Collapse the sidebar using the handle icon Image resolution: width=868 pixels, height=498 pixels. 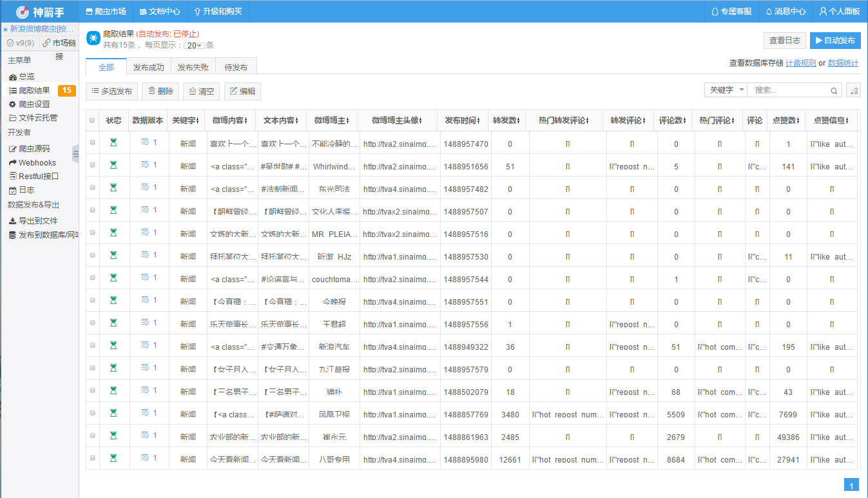(75, 153)
